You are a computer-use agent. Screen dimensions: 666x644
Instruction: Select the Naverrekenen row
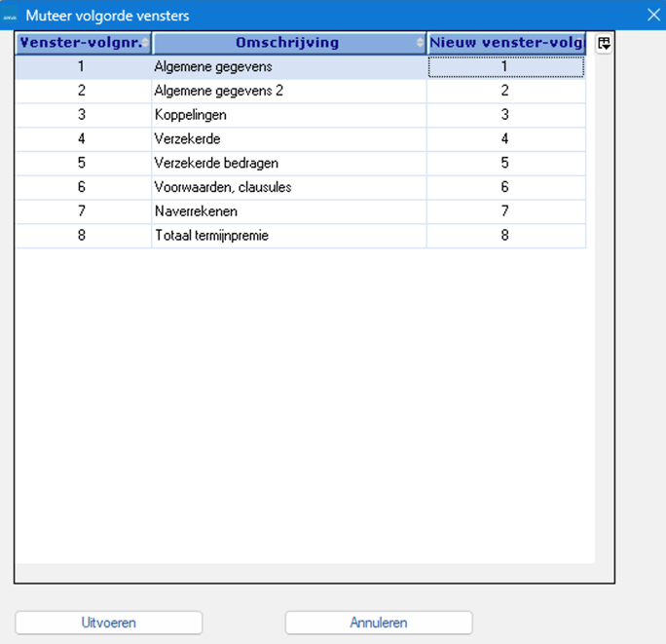[x=288, y=210]
